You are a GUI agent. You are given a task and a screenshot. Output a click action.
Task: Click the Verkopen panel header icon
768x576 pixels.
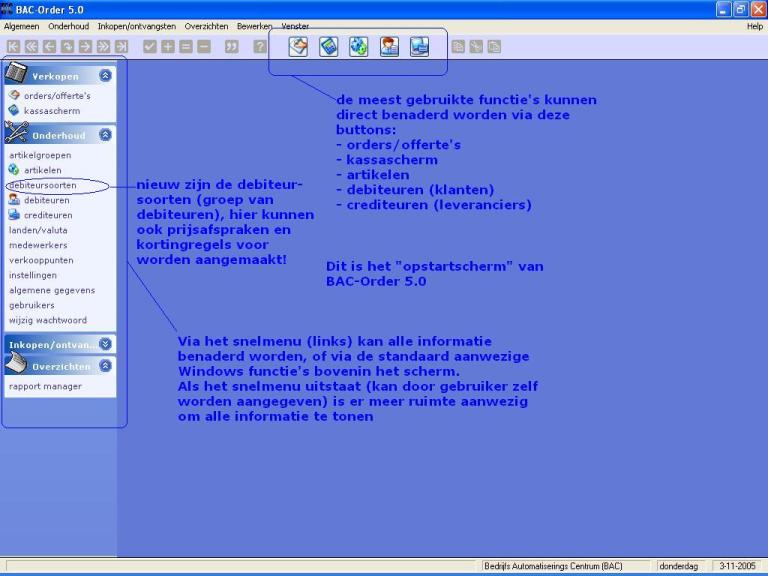tap(16, 73)
